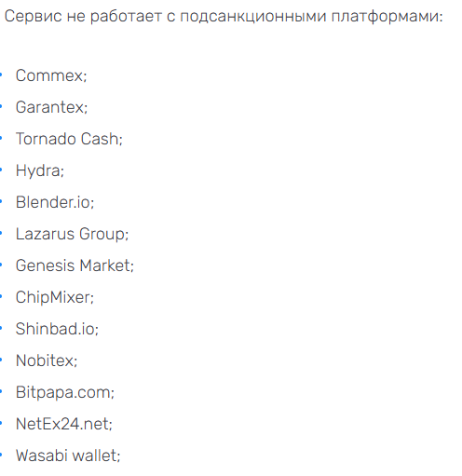Click the Commex list item
462x476 pixels.
(51, 75)
